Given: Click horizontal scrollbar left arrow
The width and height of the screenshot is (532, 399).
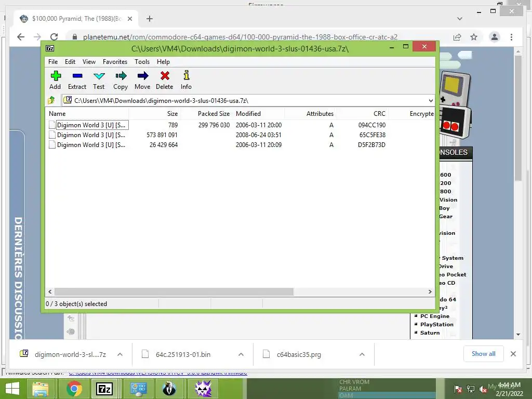Looking at the screenshot, I should [50, 292].
